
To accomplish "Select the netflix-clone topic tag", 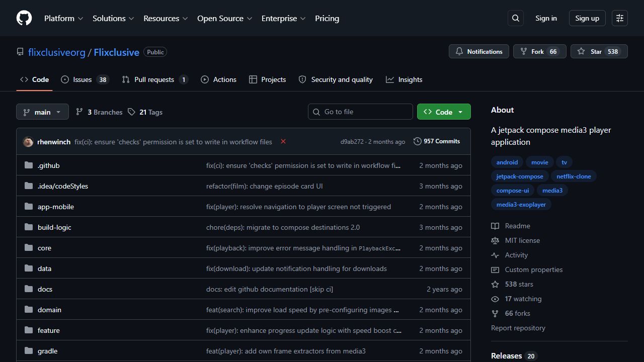I will coord(574,176).
